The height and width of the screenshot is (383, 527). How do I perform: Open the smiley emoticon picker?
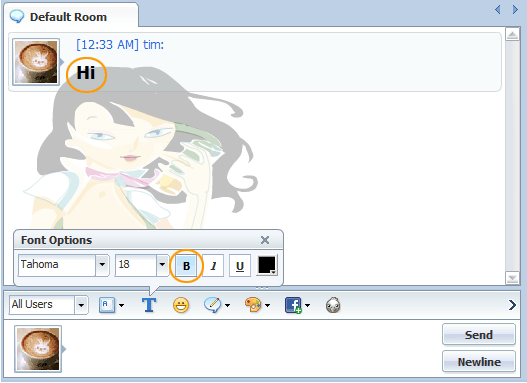[181, 305]
